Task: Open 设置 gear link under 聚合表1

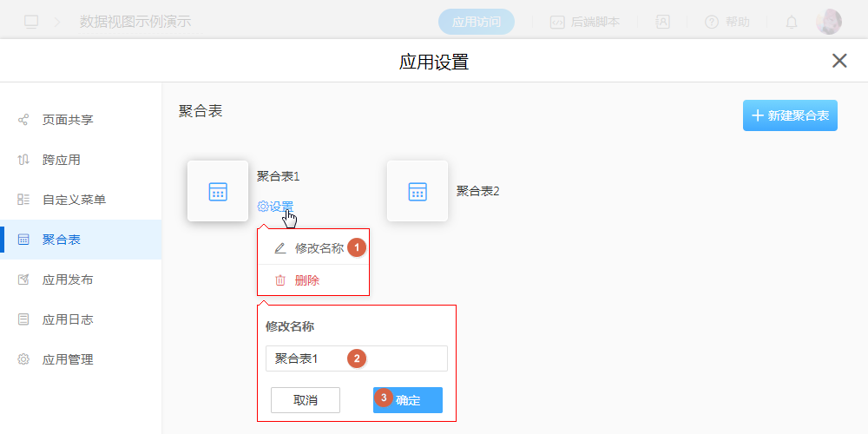Action: tap(275, 207)
